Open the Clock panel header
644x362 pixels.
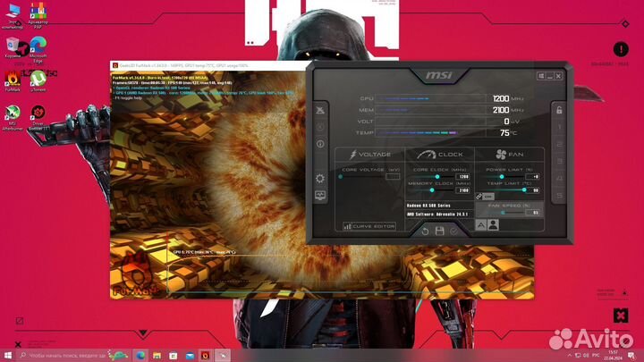[439, 155]
